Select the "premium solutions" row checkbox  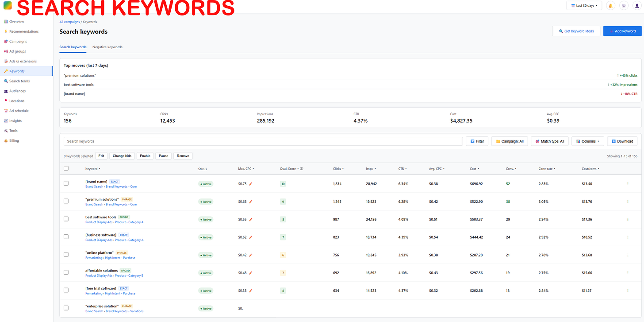coord(66,201)
